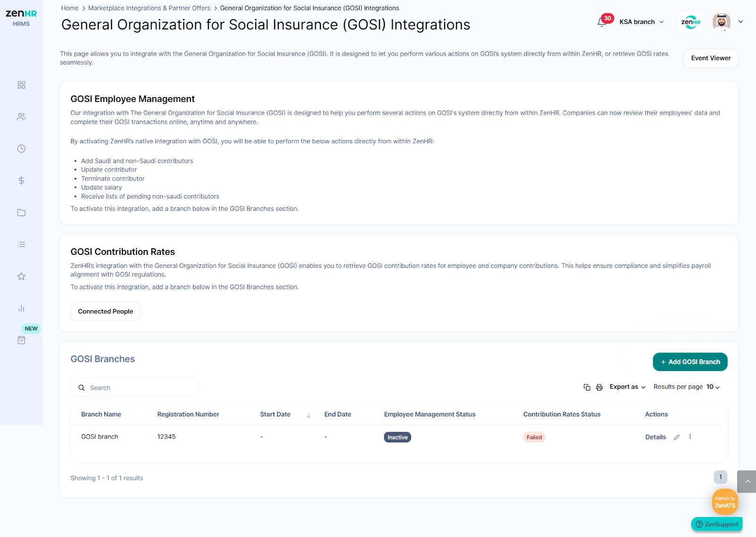Image resolution: width=756 pixels, height=537 pixels.
Task: Open the user profile avatar
Action: click(722, 22)
